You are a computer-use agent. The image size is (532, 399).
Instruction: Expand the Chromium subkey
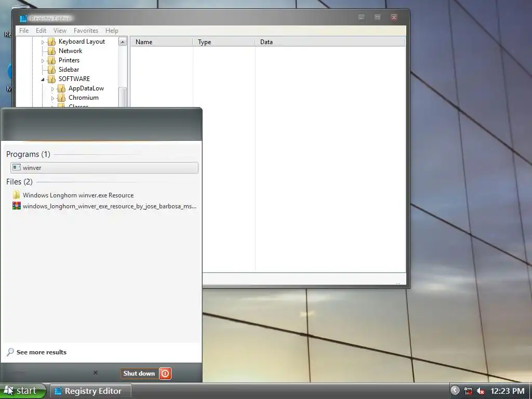[x=52, y=98]
